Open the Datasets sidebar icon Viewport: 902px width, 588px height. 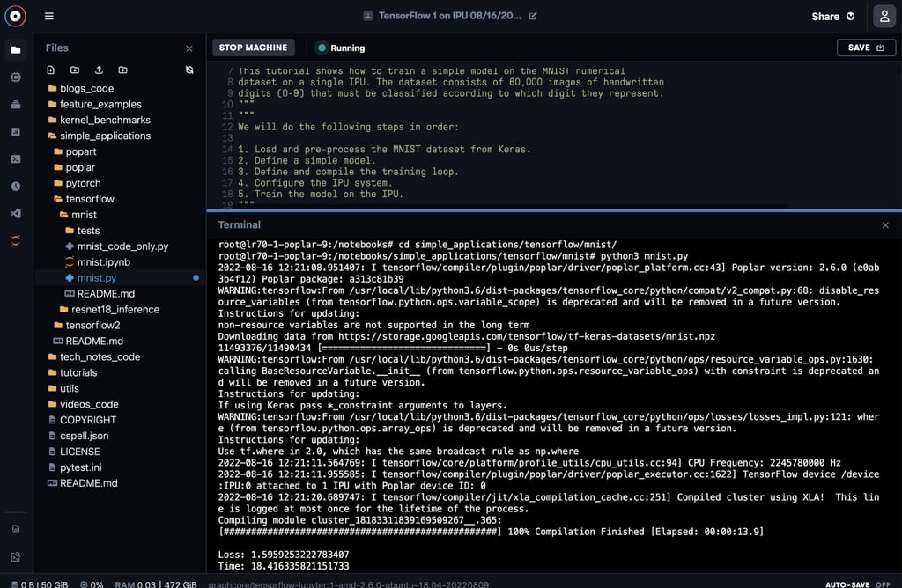16,105
